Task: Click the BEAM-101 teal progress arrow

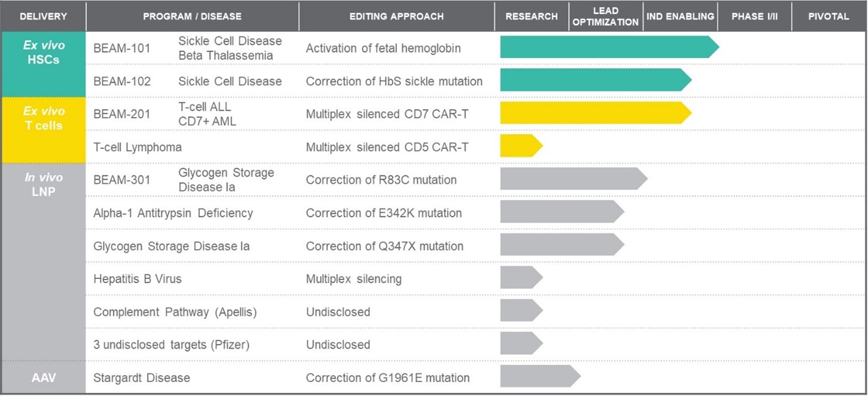Action: coord(609,47)
